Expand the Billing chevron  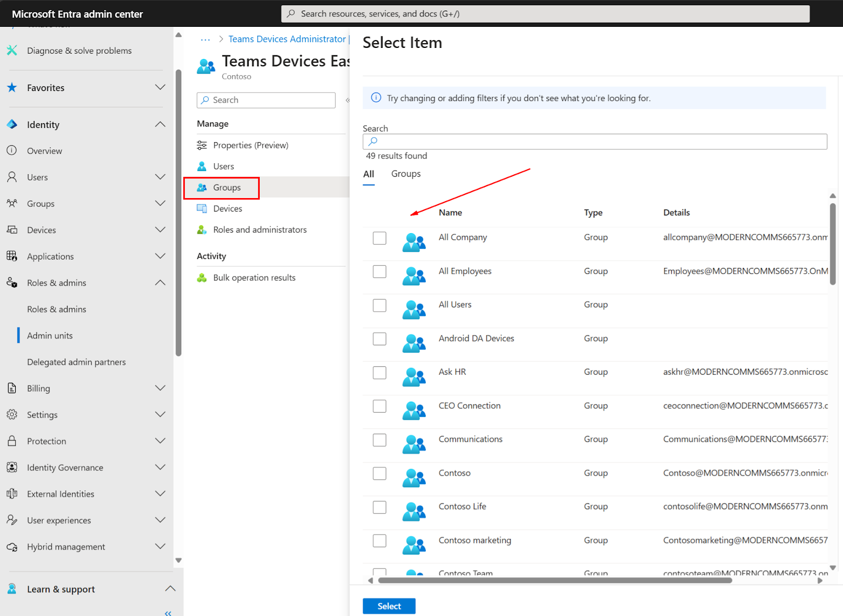(x=160, y=388)
